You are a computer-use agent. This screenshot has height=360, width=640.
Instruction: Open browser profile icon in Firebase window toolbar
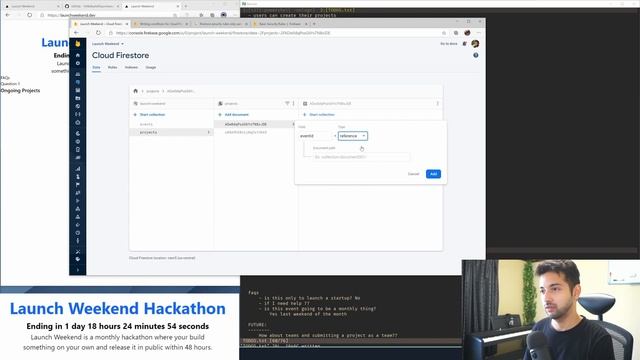tap(467, 33)
